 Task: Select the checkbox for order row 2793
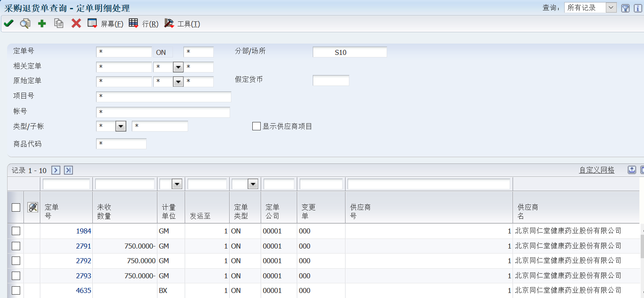point(16,276)
